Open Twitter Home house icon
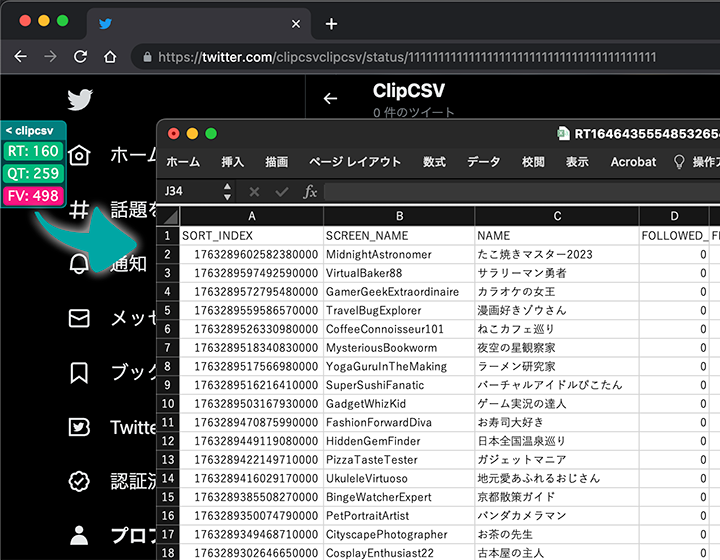This screenshot has width=720, height=560. tap(80, 155)
